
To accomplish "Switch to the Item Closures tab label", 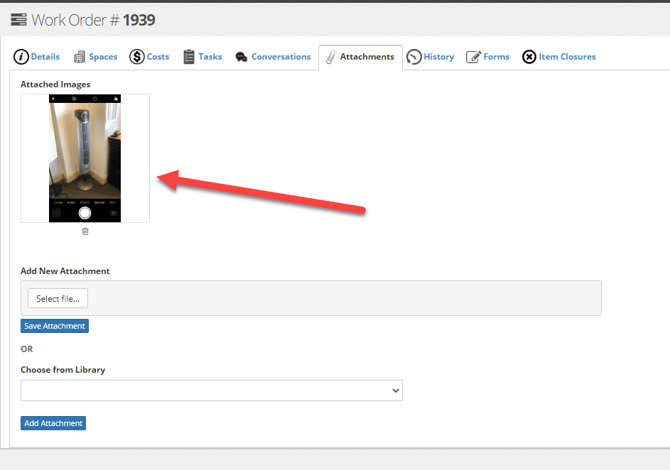I will (569, 57).
